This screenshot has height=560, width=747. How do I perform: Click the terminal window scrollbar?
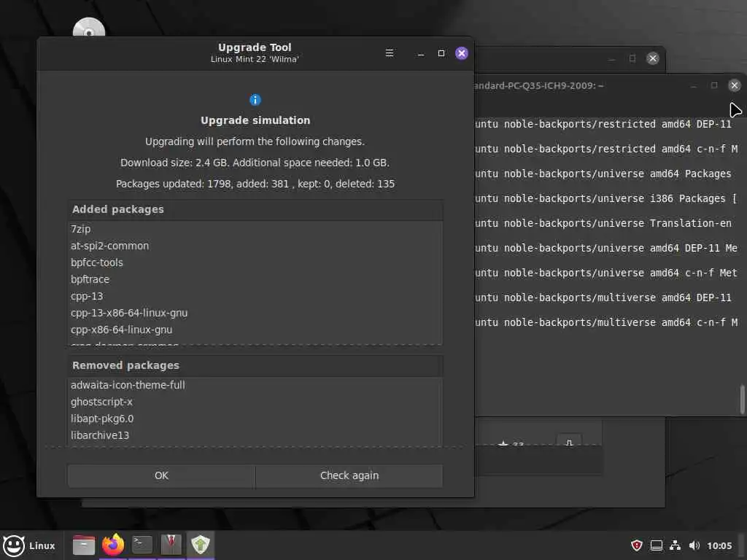click(x=742, y=400)
